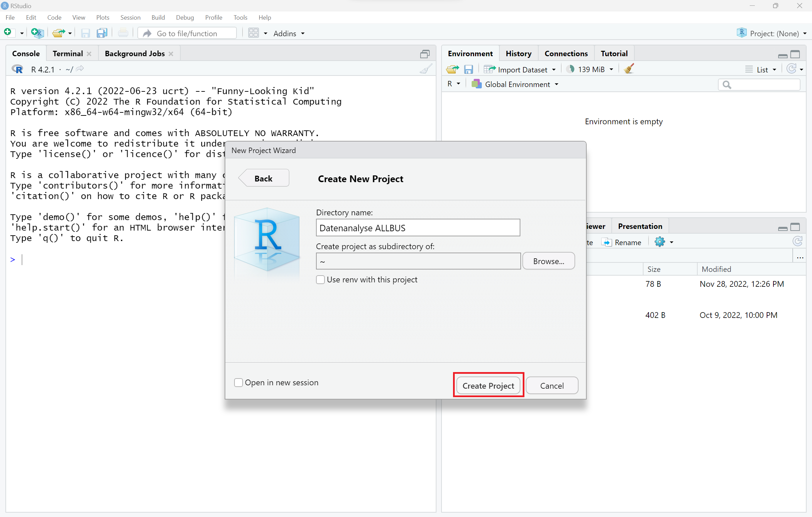
Task: Click the view current working directory arrow
Action: pyautogui.click(x=80, y=69)
